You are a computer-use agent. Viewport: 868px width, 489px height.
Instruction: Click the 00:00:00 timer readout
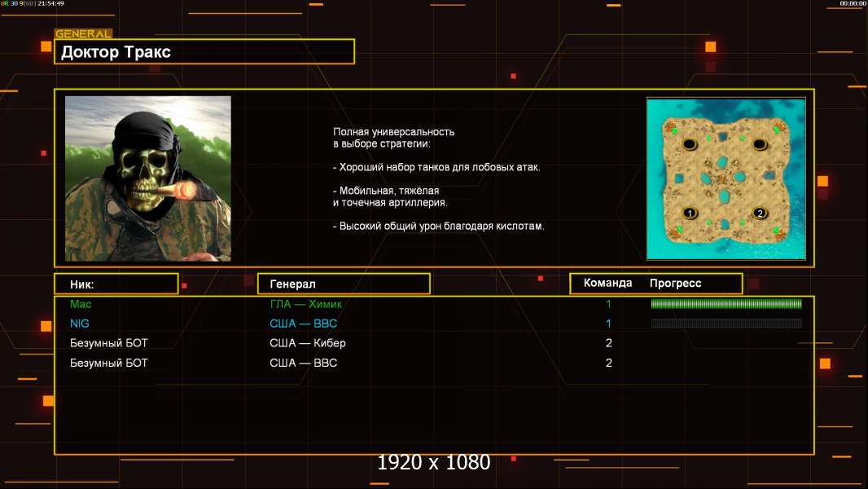[x=853, y=3]
